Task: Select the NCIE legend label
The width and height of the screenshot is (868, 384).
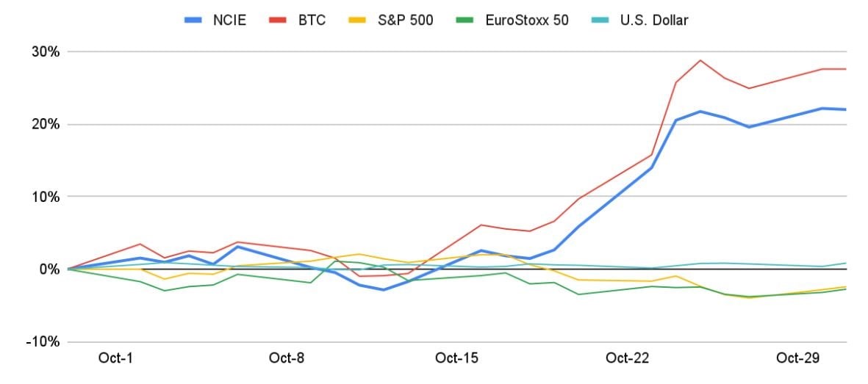Action: [230, 20]
